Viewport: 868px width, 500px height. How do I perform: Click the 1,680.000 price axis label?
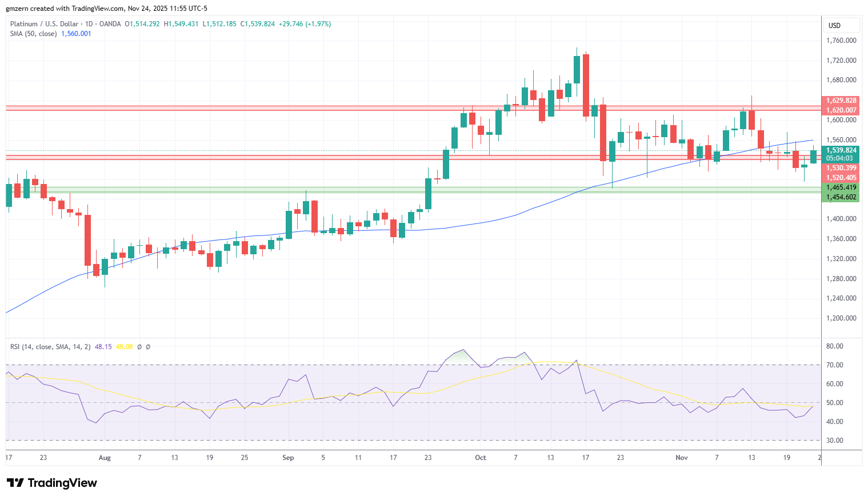841,80
